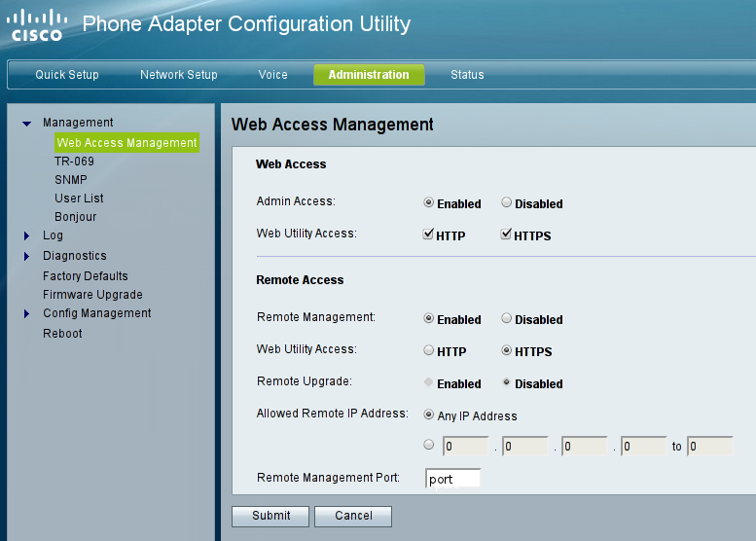756x541 pixels.
Task: Expand the Log section arrow
Action: click(27, 236)
